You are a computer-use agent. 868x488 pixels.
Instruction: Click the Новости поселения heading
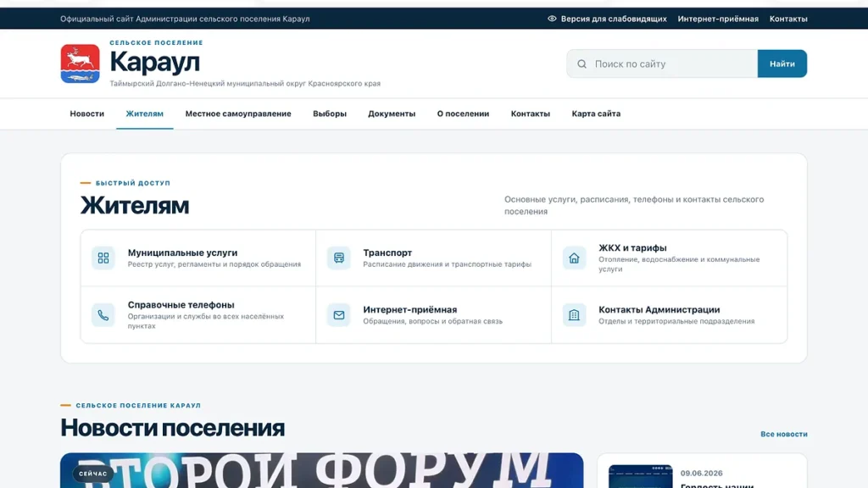173,428
